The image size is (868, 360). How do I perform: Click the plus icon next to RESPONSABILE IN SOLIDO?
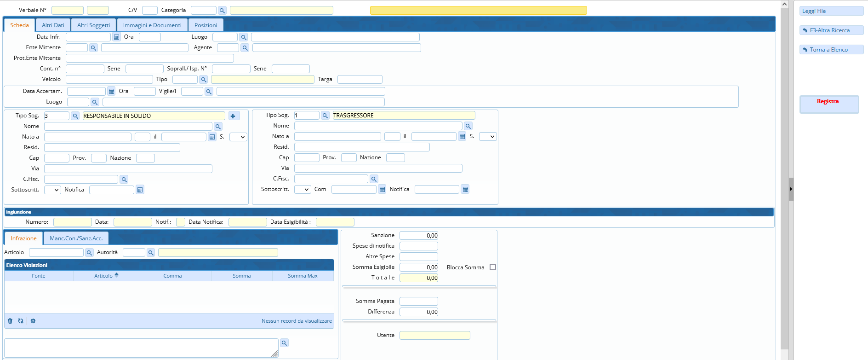coord(233,116)
